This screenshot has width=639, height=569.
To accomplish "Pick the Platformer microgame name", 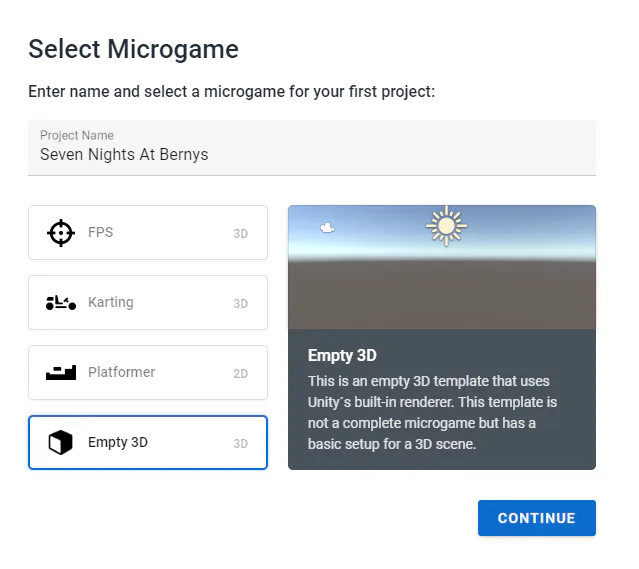I will tap(122, 373).
